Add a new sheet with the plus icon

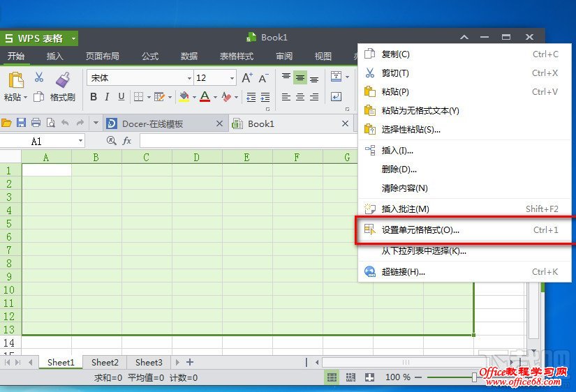190,362
